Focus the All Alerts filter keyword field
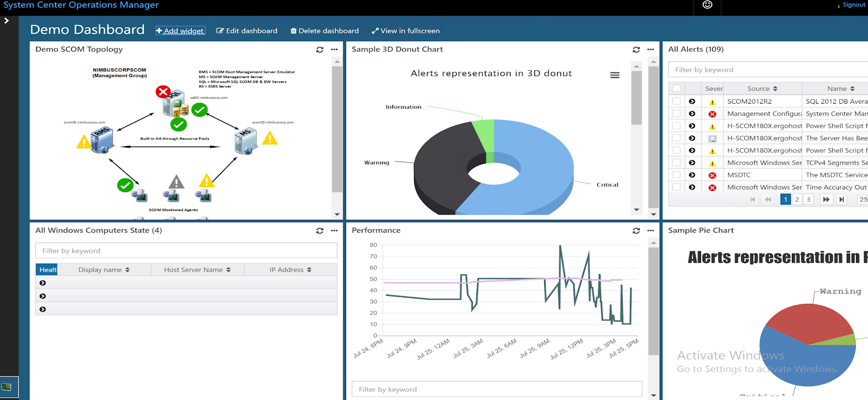The height and width of the screenshot is (400, 868). click(x=768, y=69)
